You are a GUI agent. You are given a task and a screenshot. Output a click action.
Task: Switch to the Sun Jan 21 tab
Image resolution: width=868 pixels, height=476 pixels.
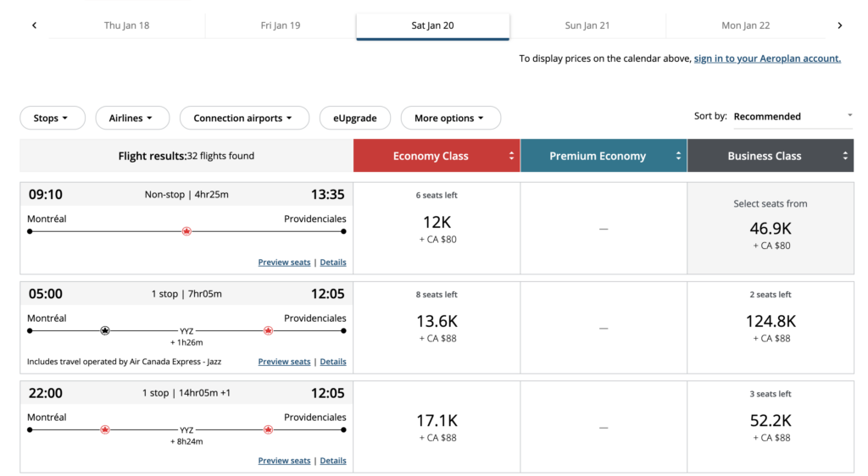click(587, 25)
